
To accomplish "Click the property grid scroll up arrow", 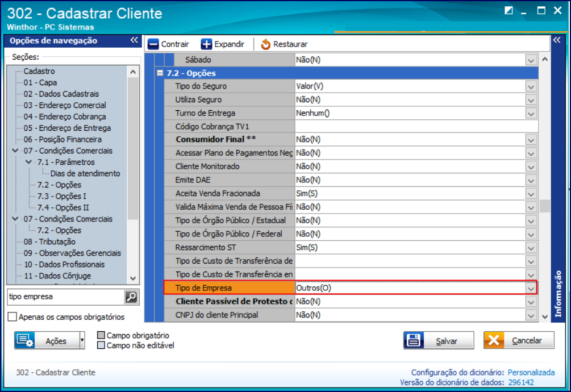I will [545, 59].
